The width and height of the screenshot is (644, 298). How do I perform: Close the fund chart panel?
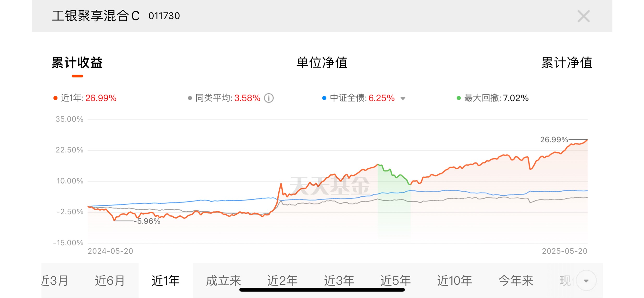click(x=583, y=16)
